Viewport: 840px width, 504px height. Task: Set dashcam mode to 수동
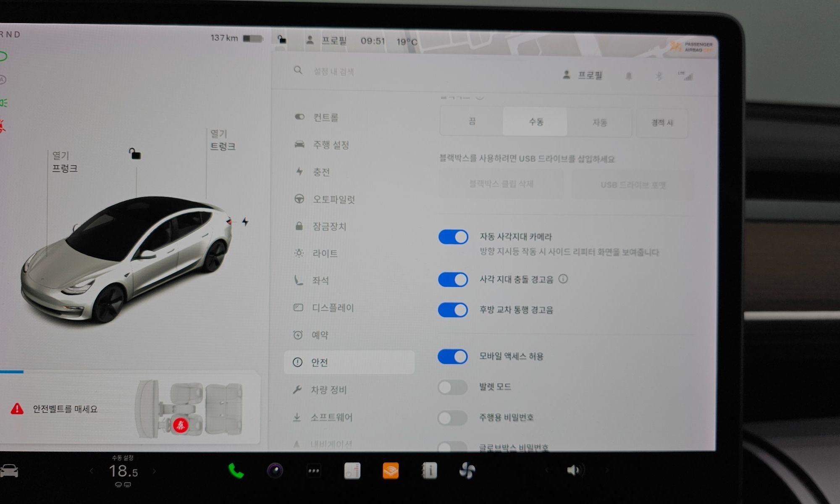[x=535, y=122]
